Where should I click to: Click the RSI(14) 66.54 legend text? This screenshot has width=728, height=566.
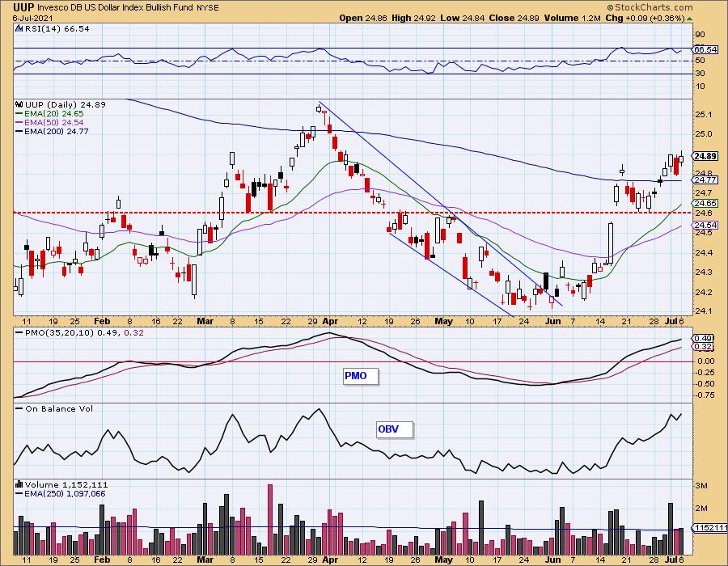(57, 29)
